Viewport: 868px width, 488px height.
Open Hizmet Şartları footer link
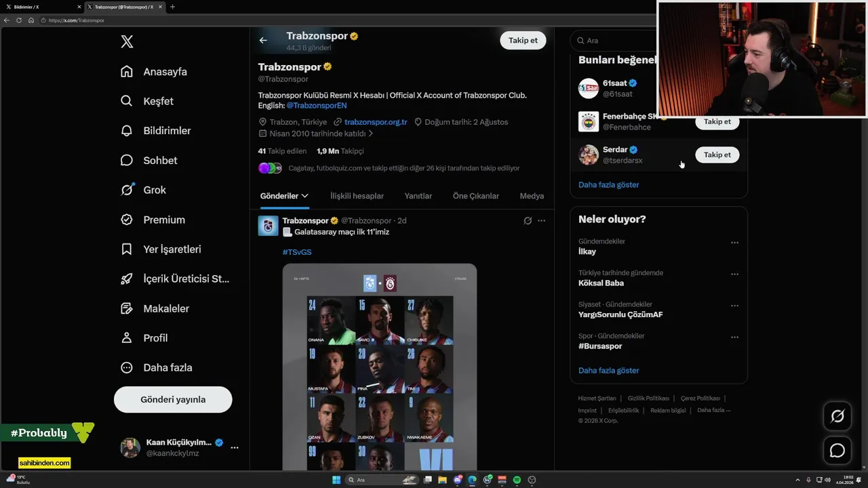pyautogui.click(x=597, y=399)
